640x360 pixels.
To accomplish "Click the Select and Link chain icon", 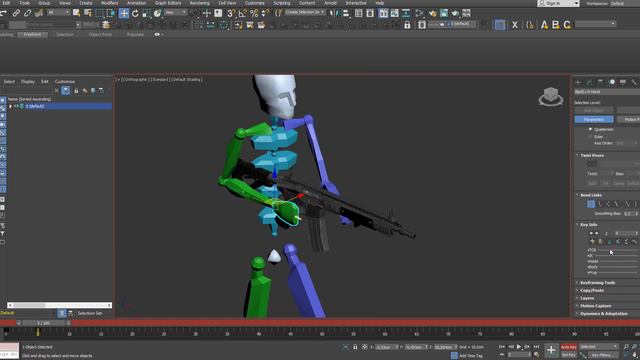I will coord(16,13).
